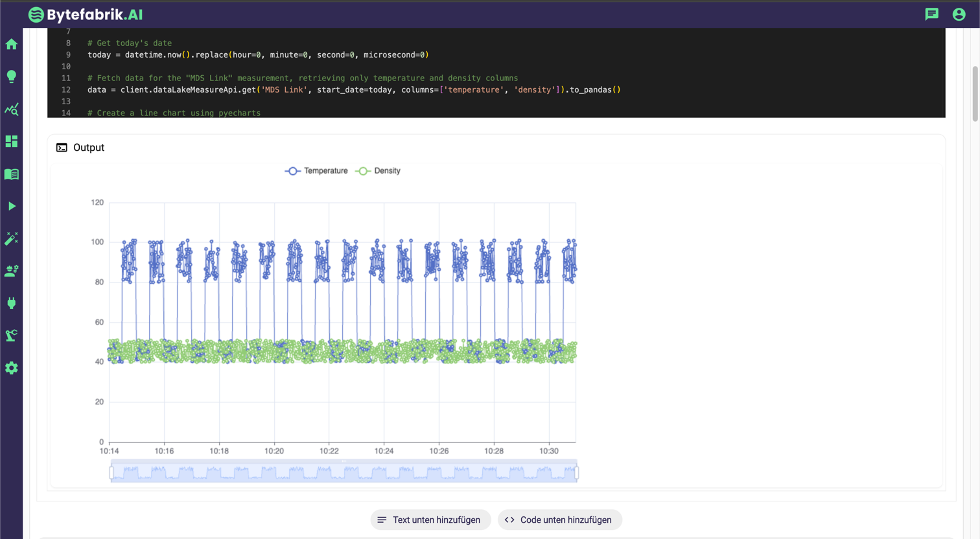The image size is (980, 539).
Task: Click the 'Code unten hinzufügen' button
Action: point(559,520)
